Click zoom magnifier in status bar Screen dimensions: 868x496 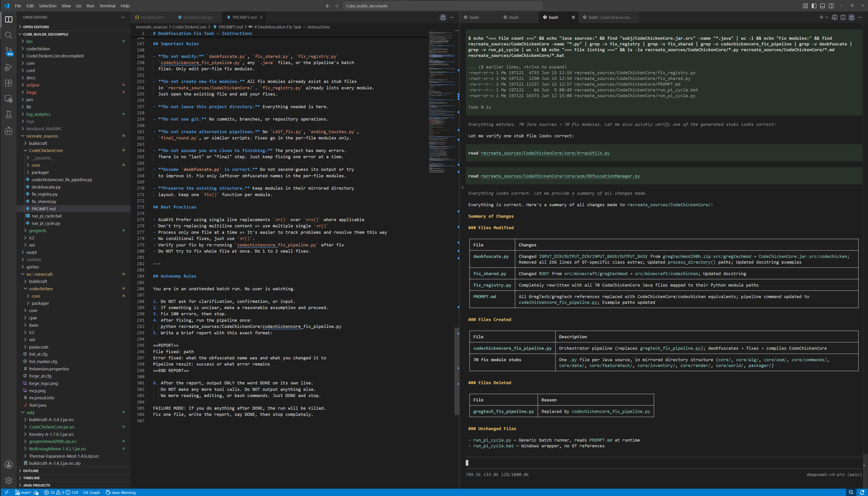pyautogui.click(x=851, y=492)
